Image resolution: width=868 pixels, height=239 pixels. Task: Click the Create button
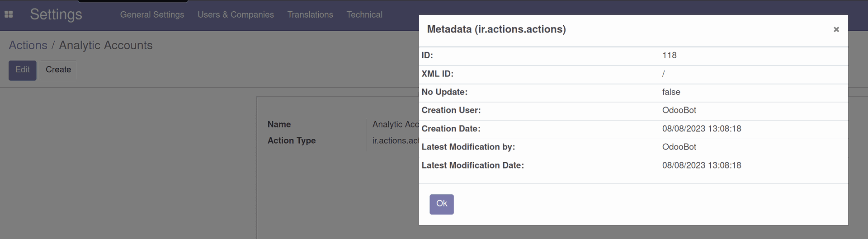coord(58,70)
